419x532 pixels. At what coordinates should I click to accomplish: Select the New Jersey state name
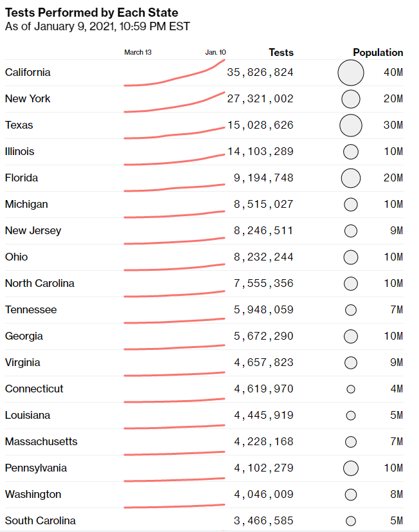[x=33, y=231]
